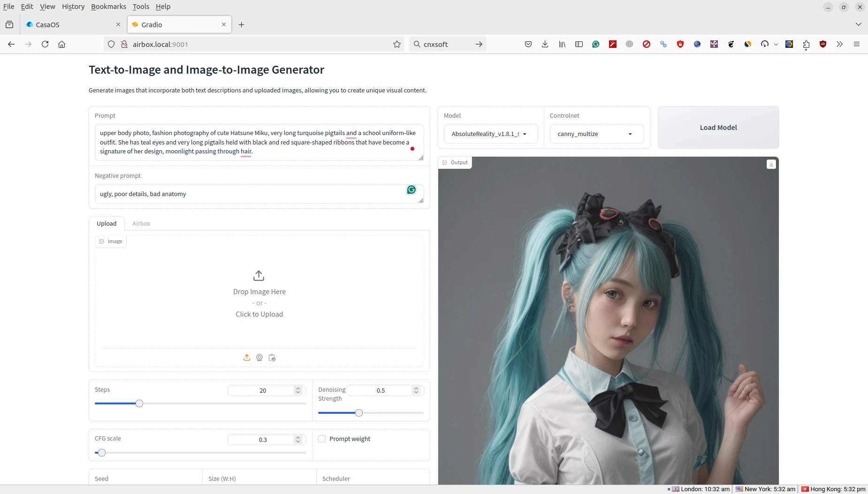868x494 pixels.
Task: Click the grey globe extension icon
Action: (x=630, y=44)
